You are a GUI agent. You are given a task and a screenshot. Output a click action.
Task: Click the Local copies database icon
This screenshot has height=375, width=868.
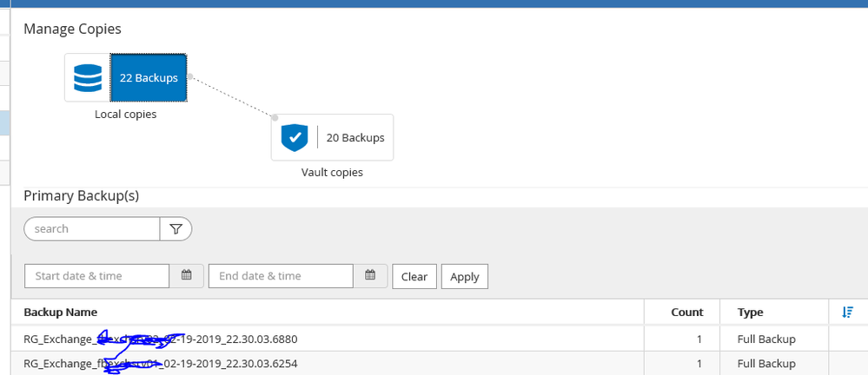coord(87,78)
